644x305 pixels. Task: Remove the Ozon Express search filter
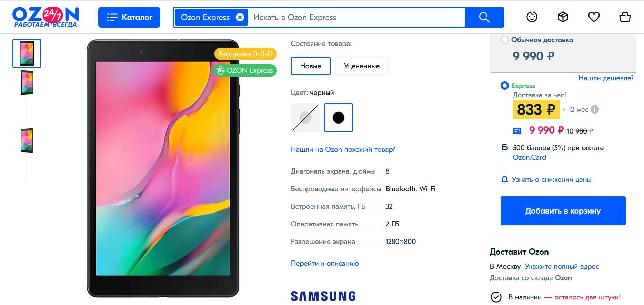[x=240, y=17]
